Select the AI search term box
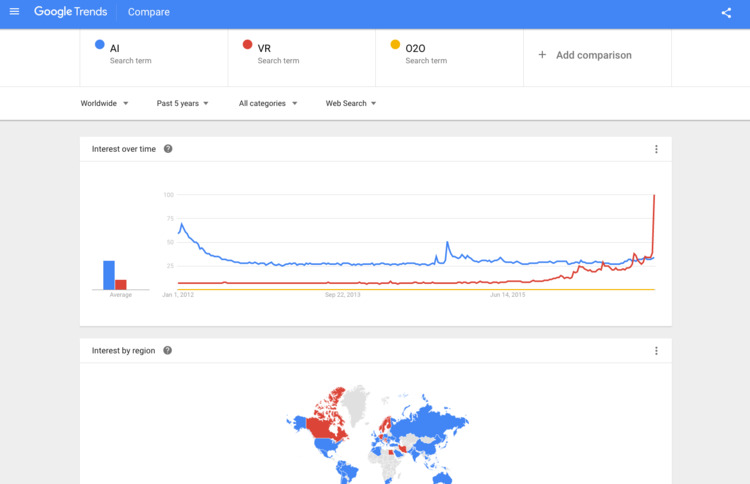Screen dimensions: 750x484 click(154, 58)
